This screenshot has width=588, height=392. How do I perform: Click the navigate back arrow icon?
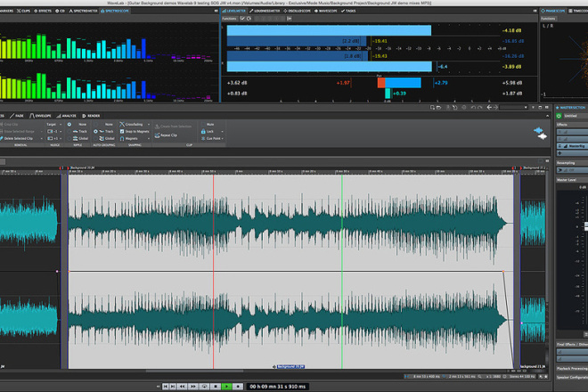click(x=489, y=107)
